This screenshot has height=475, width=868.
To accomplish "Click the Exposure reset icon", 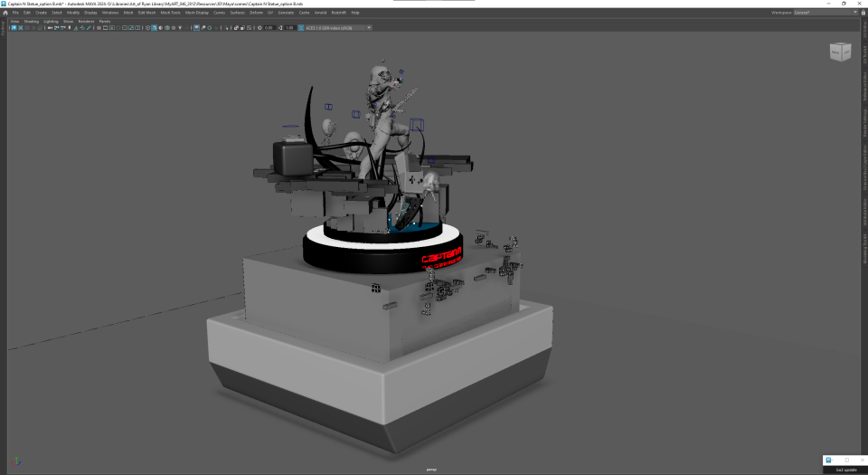I will point(259,28).
